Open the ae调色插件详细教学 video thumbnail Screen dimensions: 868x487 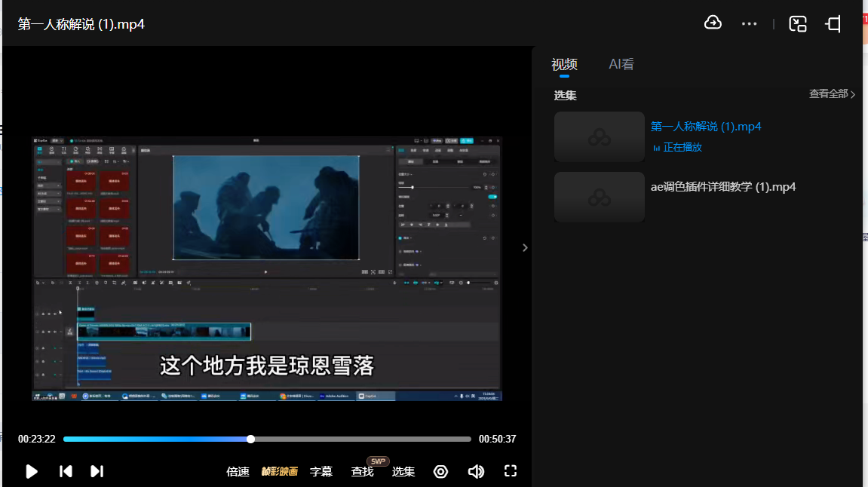click(600, 197)
